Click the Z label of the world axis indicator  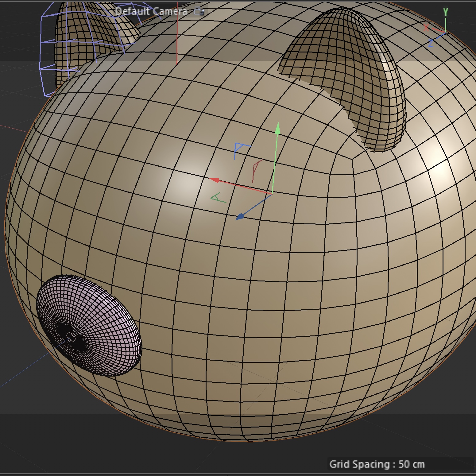431,43
